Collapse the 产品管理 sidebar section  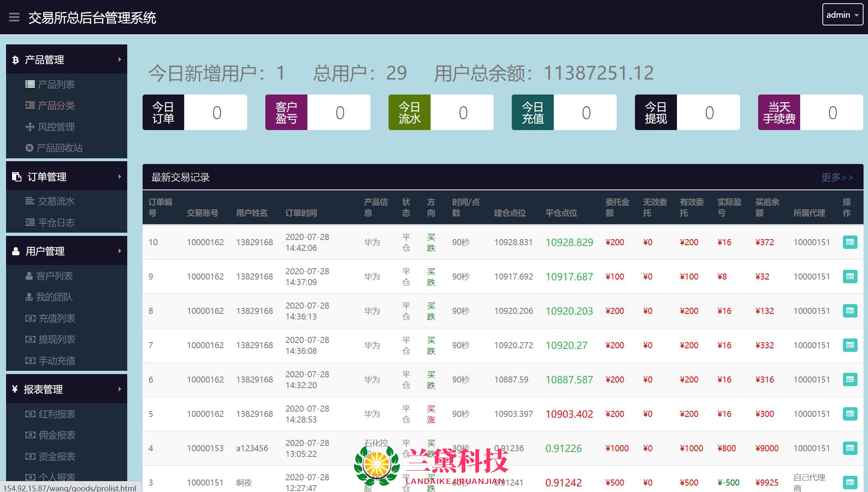click(67, 60)
